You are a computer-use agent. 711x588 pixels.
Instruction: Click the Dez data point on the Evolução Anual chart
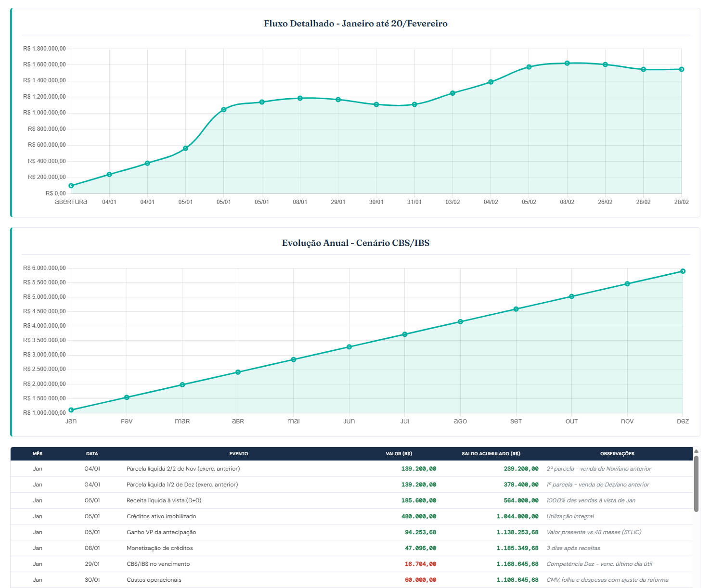[683, 271]
